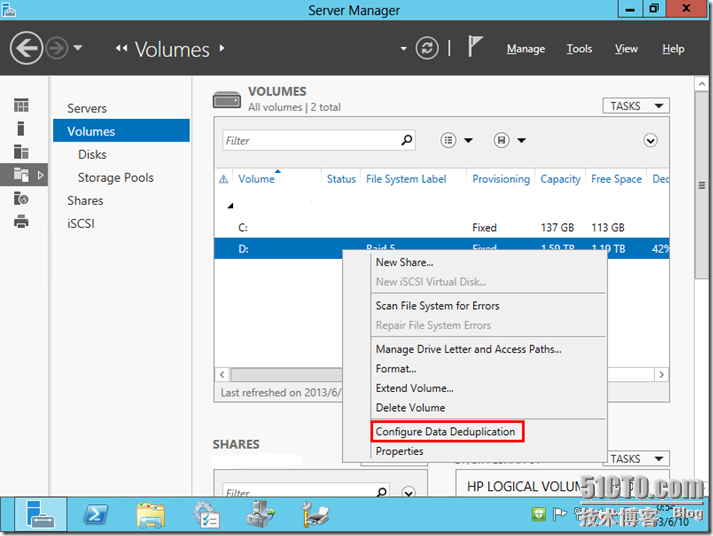Viewport: 713px width, 536px height.
Task: Open Storage Pools page
Action: (115, 177)
